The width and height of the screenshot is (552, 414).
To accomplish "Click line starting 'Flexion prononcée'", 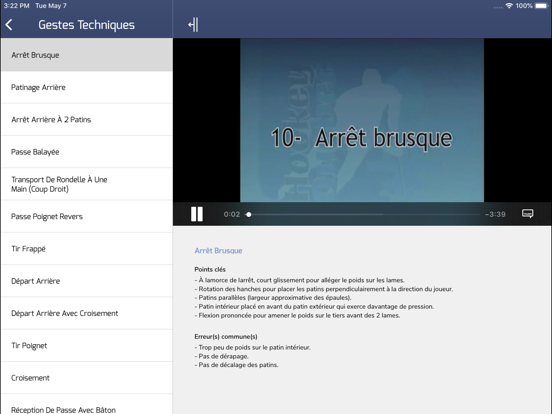I will 297,315.
